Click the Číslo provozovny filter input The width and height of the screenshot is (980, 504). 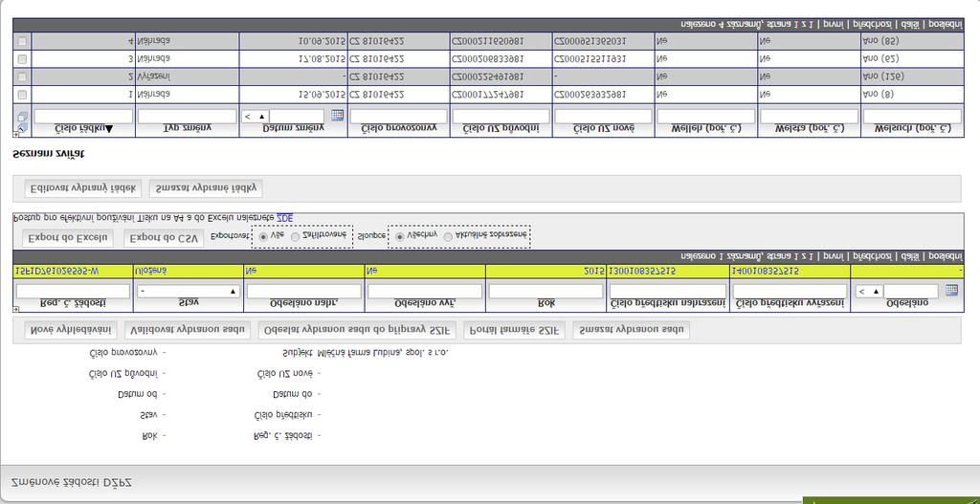pyautogui.click(x=399, y=117)
